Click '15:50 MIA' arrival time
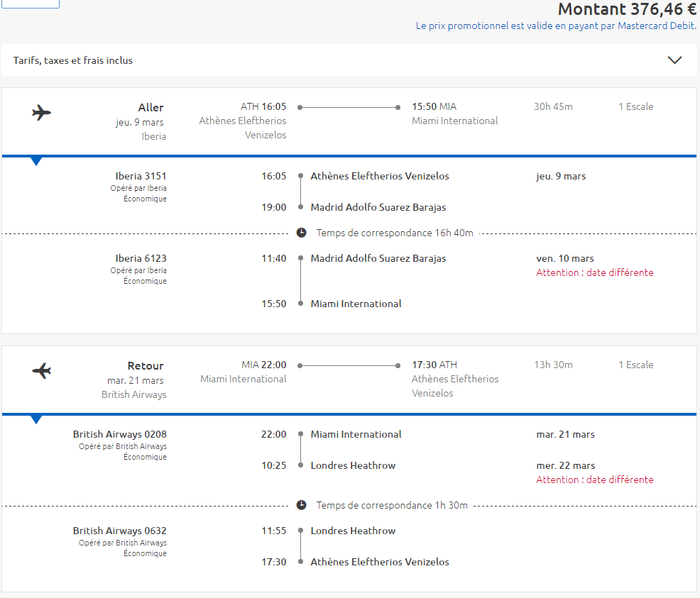The height and width of the screenshot is (598, 700). click(434, 106)
